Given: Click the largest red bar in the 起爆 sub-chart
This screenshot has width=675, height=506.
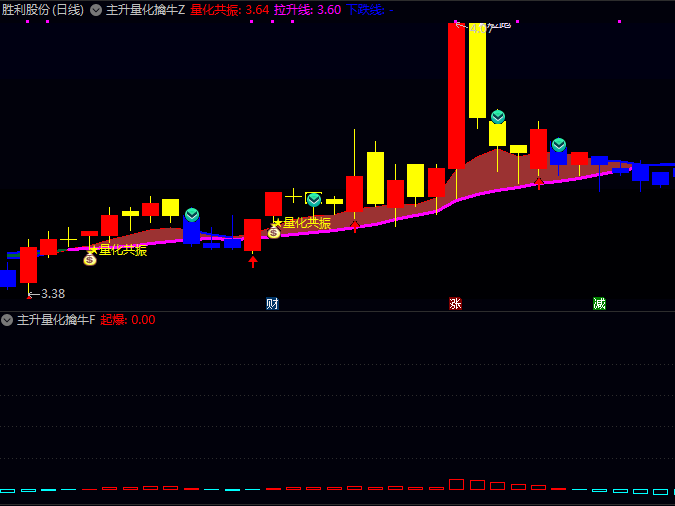Looking at the screenshot, I should click(456, 484).
